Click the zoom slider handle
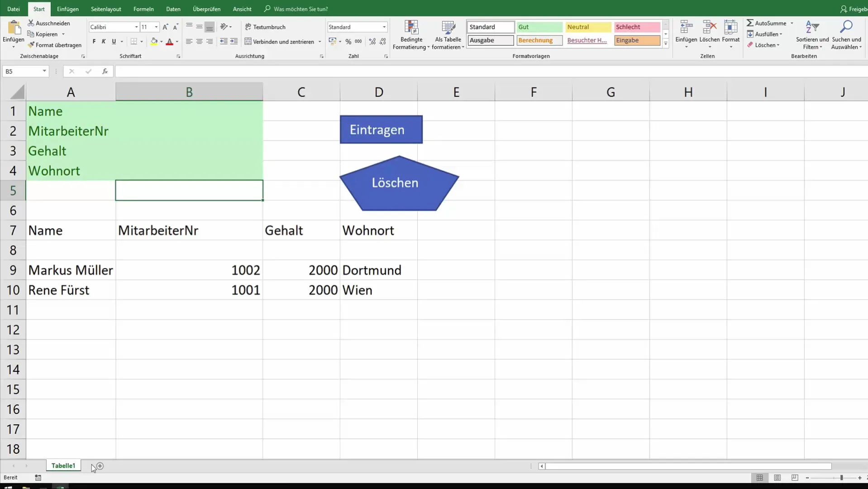Viewport: 868px width, 489px height. click(x=841, y=478)
